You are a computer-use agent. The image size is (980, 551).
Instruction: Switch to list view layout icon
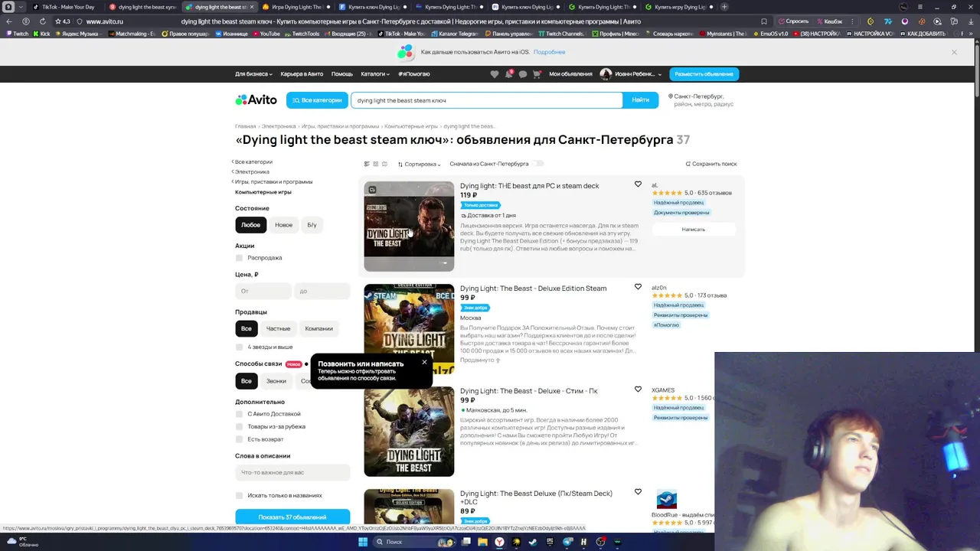367,164
